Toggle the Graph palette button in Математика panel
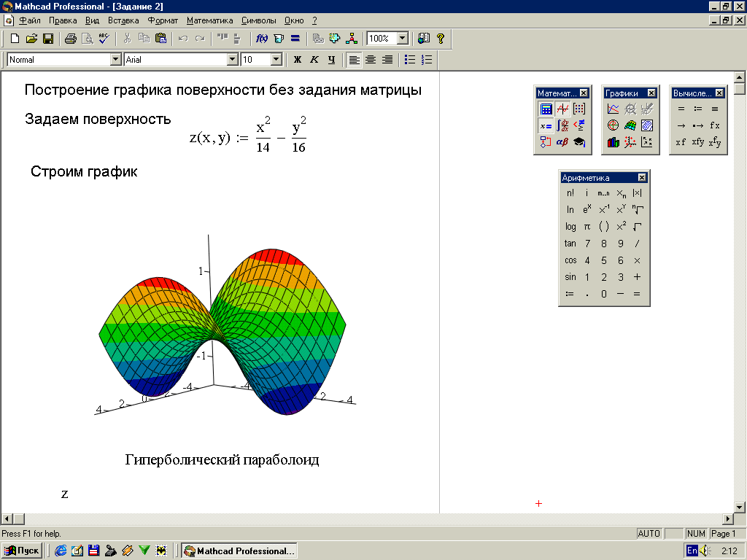The image size is (747, 560). tap(562, 109)
